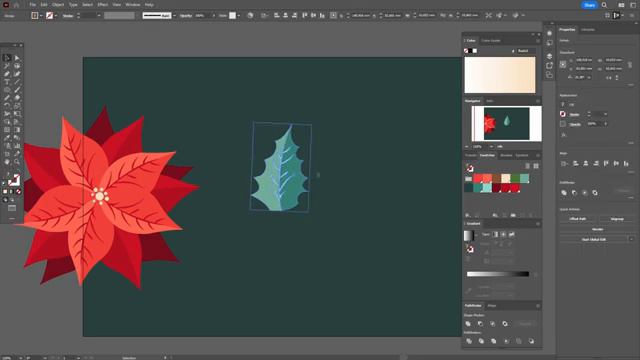Select the Eyedropper tool in the Tools panel
The height and width of the screenshot is (360, 640).
[x=7, y=138]
